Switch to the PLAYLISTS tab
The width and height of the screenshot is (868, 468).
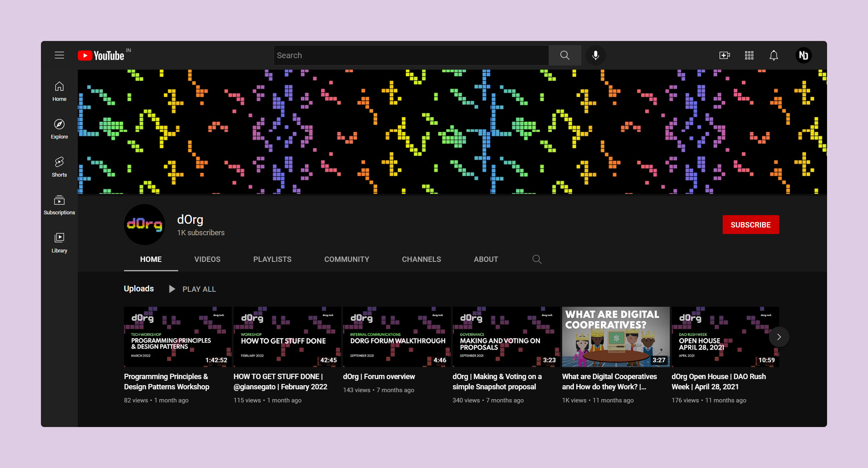pyautogui.click(x=272, y=259)
